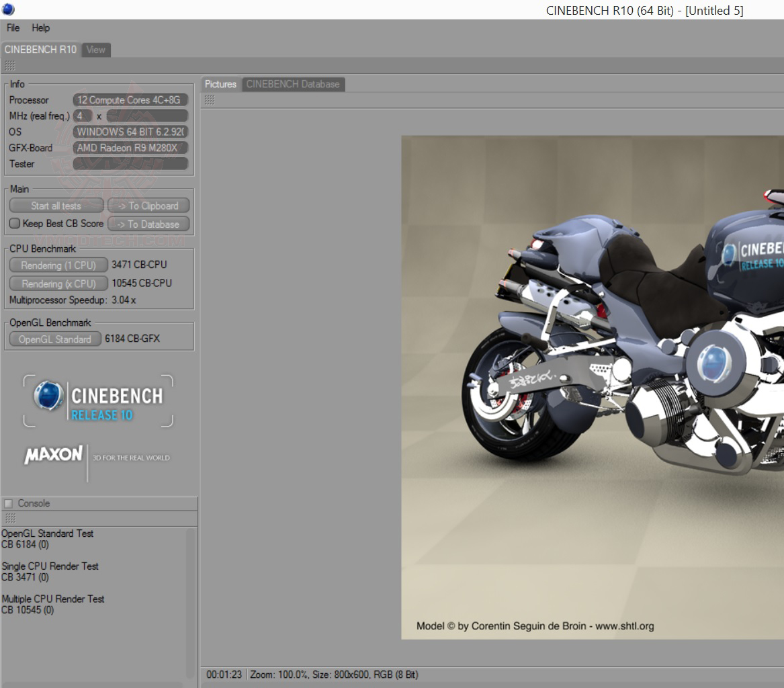
Task: Toggle the Console checkbox
Action: [x=9, y=503]
